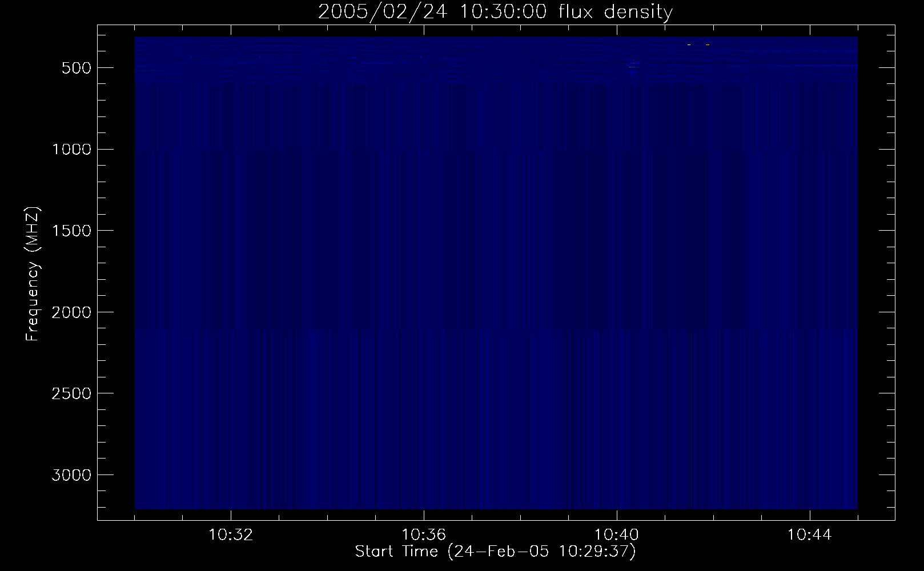This screenshot has height=571, width=924.
Task: Click the time tick label 10:44
Action: pyautogui.click(x=810, y=535)
